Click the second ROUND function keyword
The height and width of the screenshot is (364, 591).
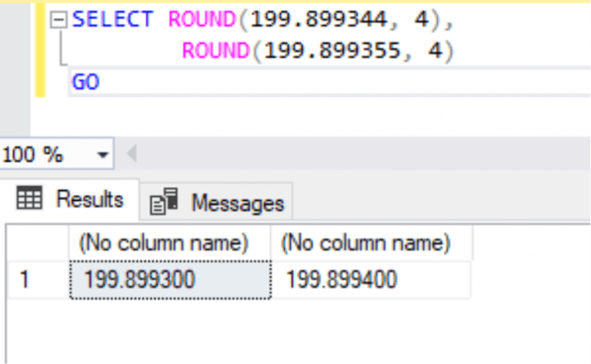click(216, 51)
